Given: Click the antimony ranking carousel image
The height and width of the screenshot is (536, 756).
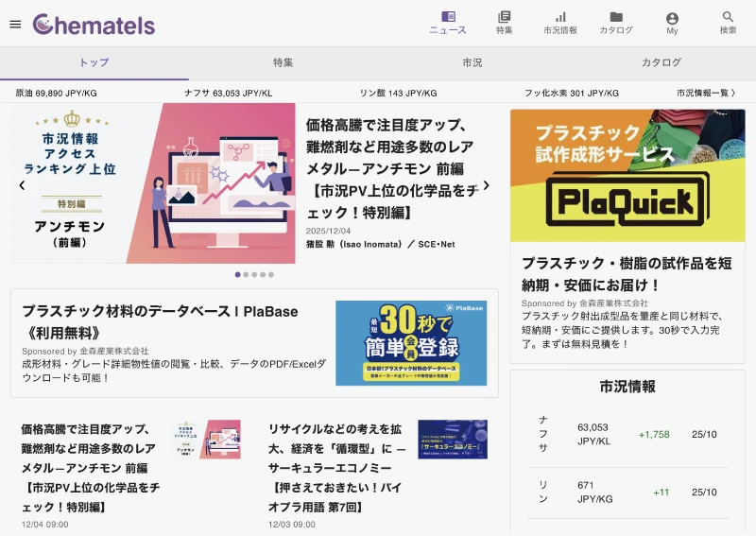Looking at the screenshot, I should click(153, 183).
